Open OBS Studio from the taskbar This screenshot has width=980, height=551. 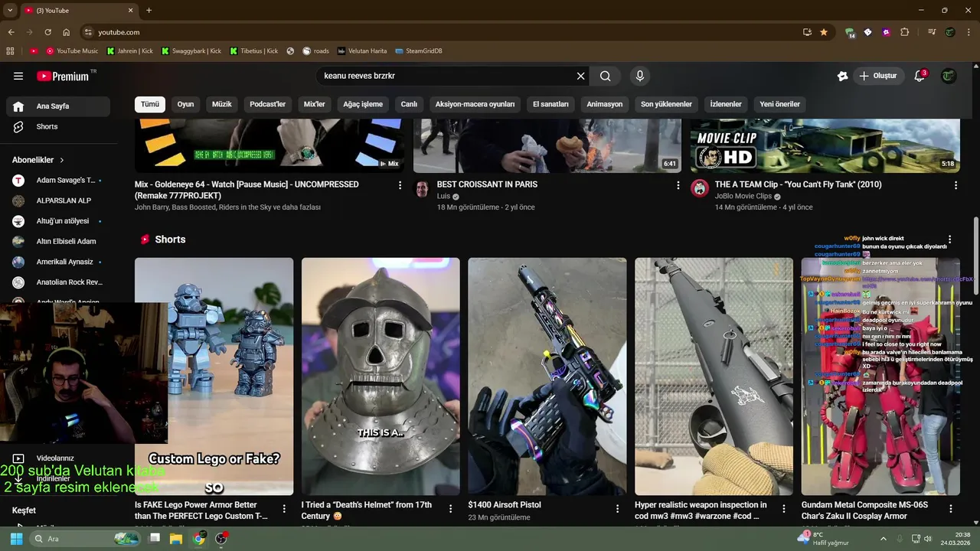pos(221,539)
